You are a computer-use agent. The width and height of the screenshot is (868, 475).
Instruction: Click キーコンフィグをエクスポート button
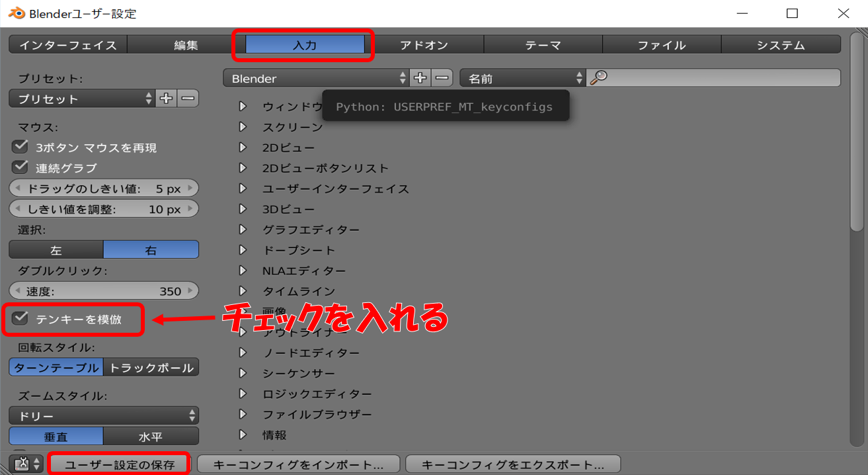pyautogui.click(x=513, y=464)
